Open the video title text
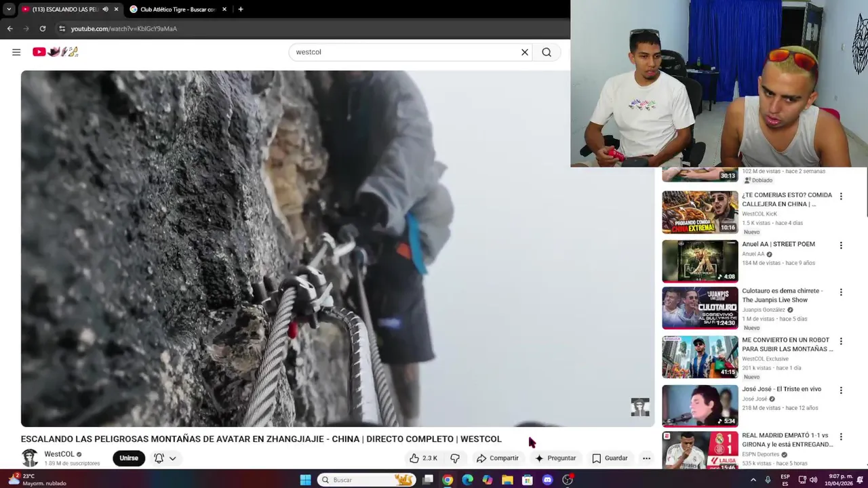Screen dimensions: 868x488 tap(261, 439)
